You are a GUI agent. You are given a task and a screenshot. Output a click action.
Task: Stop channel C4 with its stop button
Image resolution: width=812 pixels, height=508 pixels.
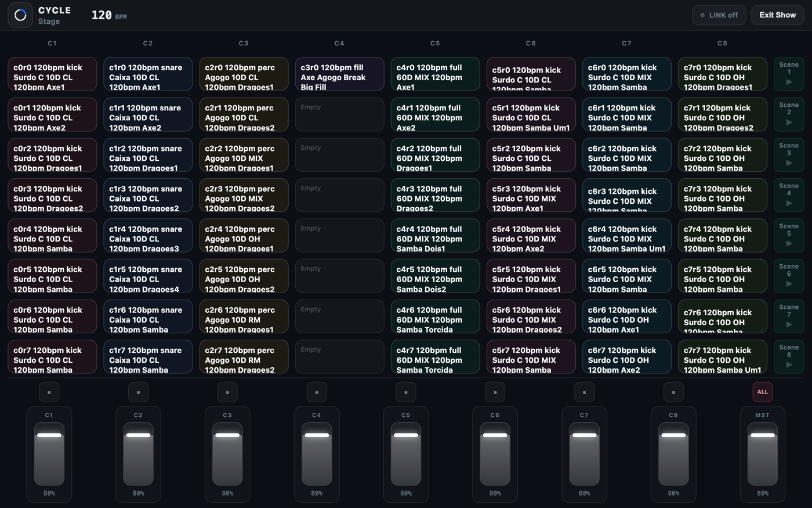(317, 392)
